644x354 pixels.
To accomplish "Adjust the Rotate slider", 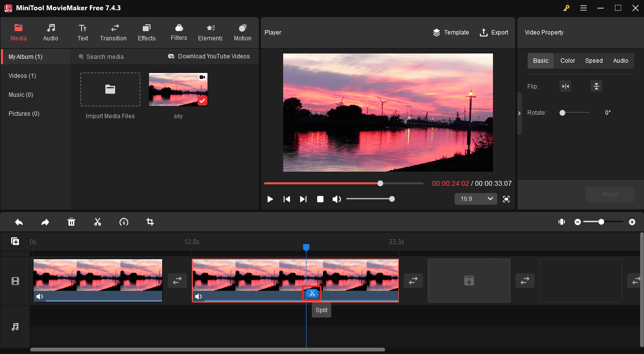I will [x=575, y=113].
